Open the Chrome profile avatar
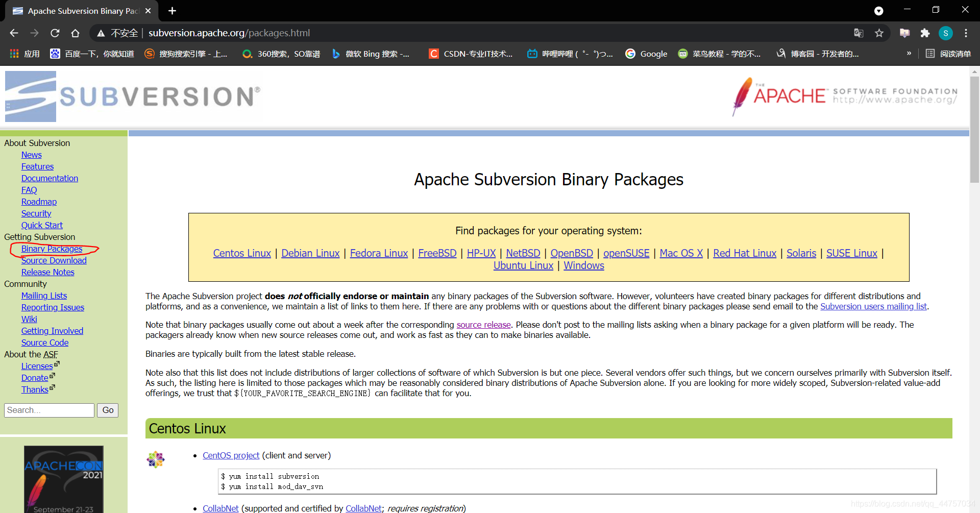 pyautogui.click(x=945, y=33)
